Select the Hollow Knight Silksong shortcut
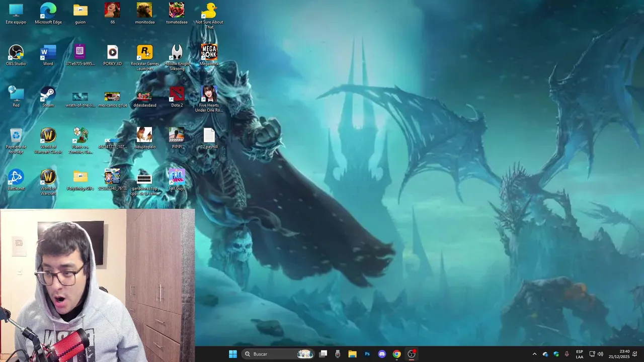This screenshot has width=644, height=362. click(x=177, y=58)
